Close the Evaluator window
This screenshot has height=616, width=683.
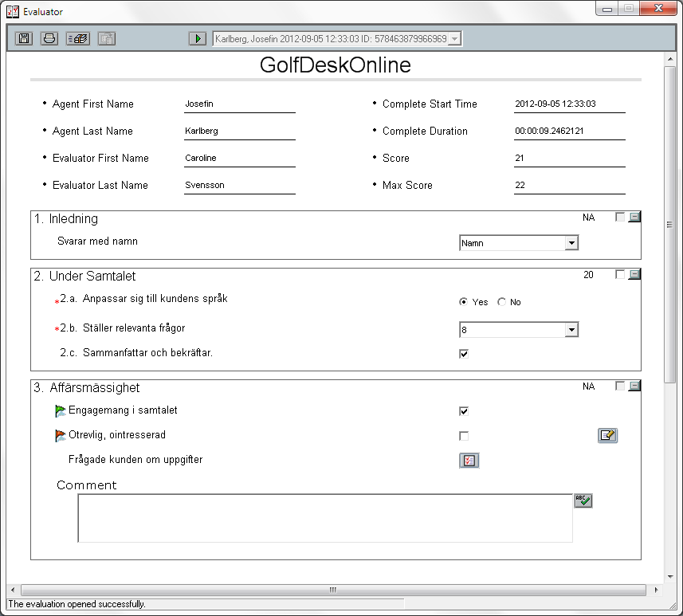click(658, 8)
